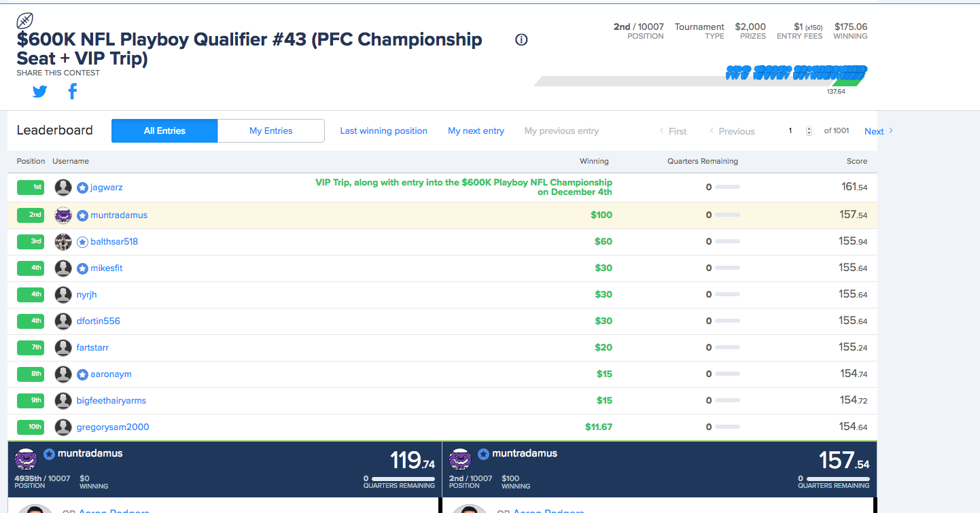Image resolution: width=980 pixels, height=513 pixels.
Task: Open muntradamus entry card scoring 157.54
Action: 660,470
